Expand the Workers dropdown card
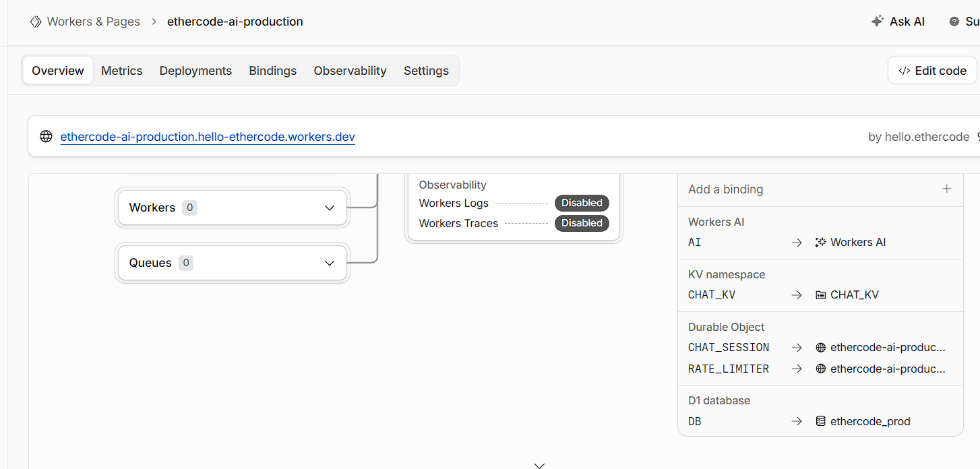This screenshot has width=980, height=469. (233, 208)
